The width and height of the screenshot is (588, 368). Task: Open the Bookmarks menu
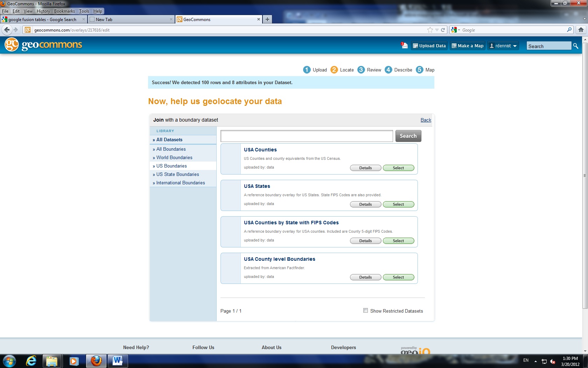[64, 11]
